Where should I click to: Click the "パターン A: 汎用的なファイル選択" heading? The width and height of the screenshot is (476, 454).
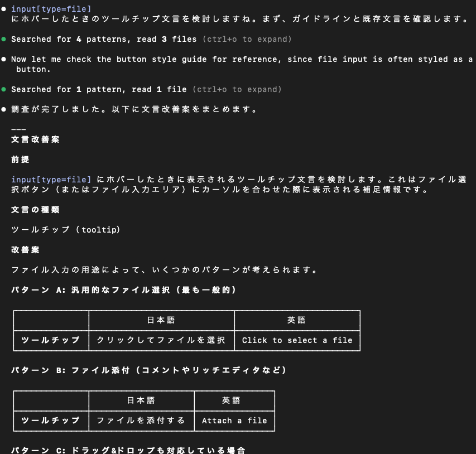(123, 290)
